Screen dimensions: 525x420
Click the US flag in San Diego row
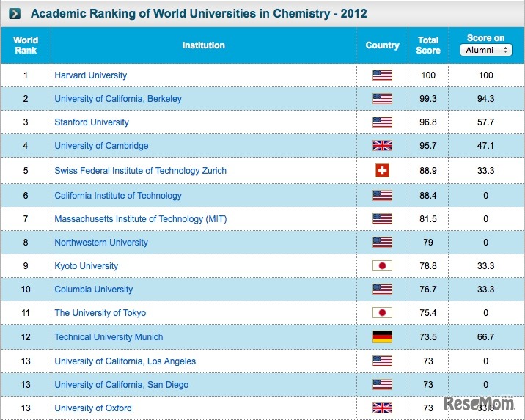pos(382,385)
